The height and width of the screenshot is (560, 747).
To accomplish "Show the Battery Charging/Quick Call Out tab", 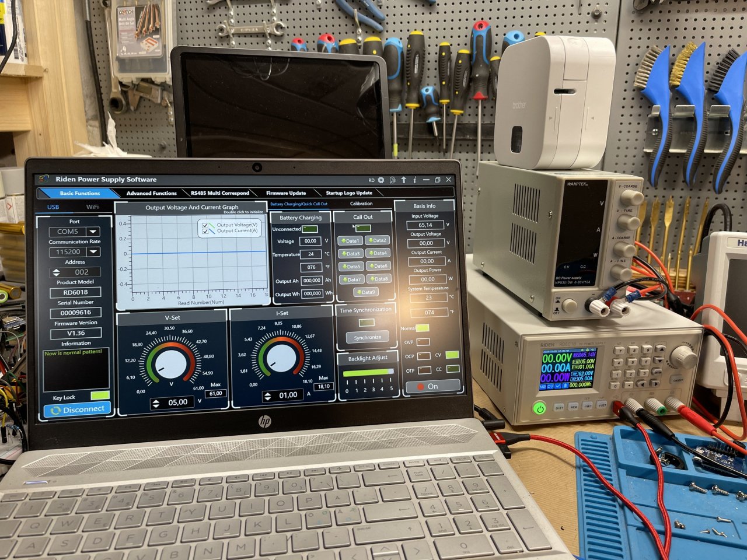I will [299, 204].
